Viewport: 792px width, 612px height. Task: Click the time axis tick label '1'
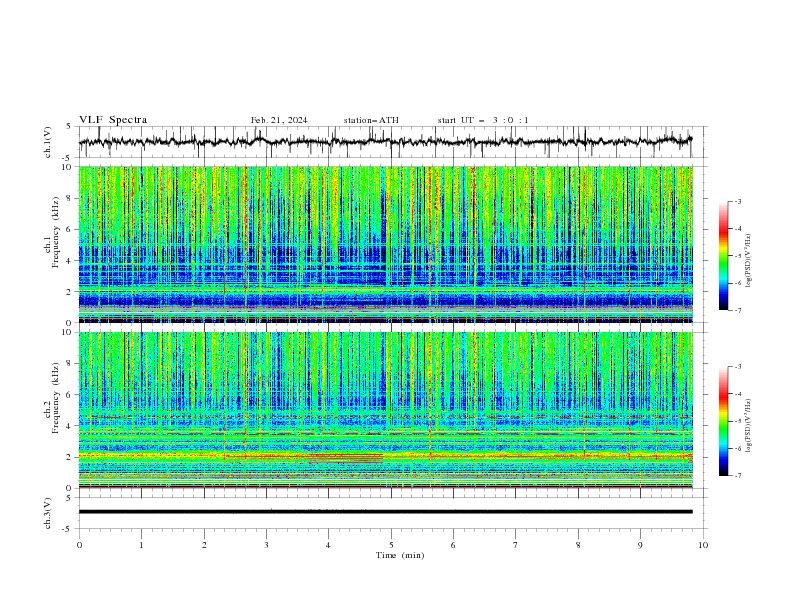point(141,545)
